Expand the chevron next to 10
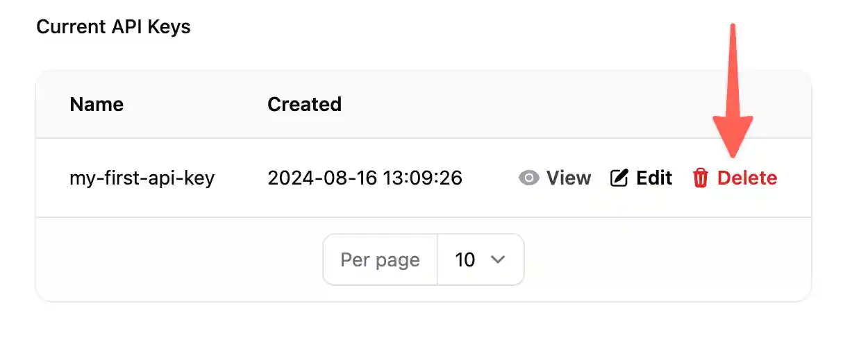This screenshot has height=340, width=868. point(497,260)
